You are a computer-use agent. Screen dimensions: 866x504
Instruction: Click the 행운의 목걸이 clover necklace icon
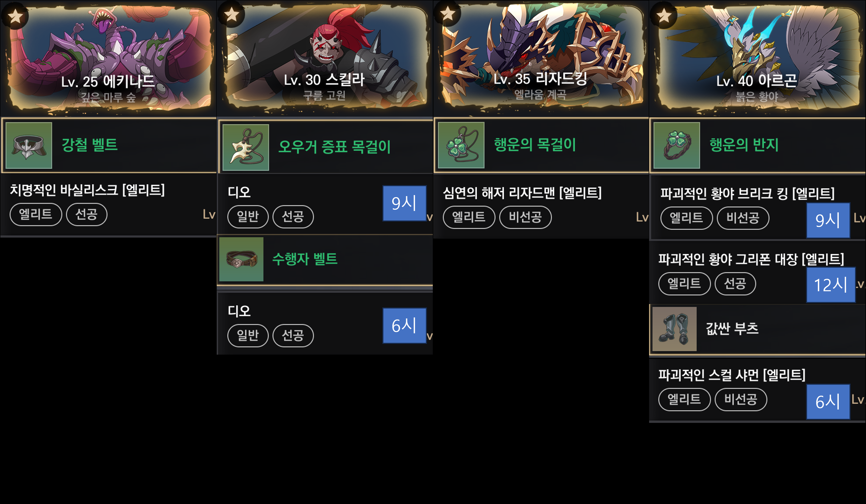pos(461,145)
